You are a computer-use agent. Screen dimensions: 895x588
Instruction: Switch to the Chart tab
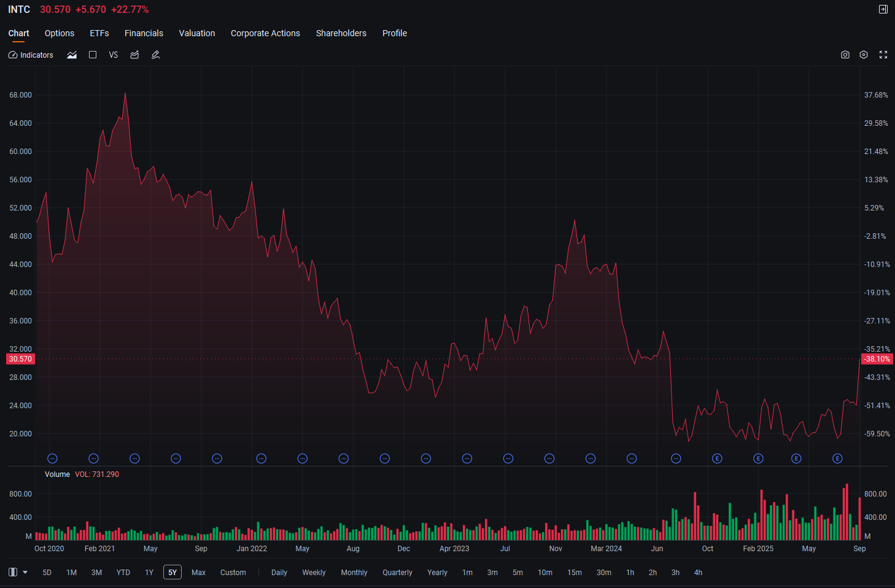18,33
